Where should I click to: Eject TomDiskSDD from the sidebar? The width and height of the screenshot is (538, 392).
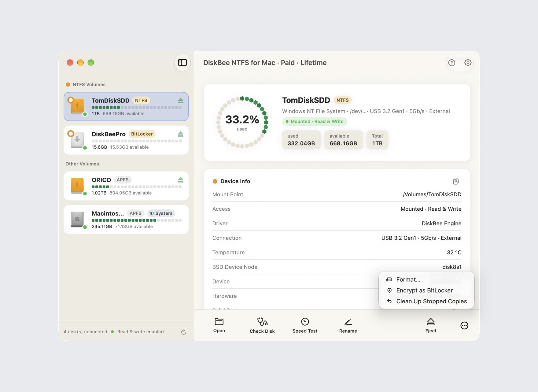pyautogui.click(x=180, y=101)
